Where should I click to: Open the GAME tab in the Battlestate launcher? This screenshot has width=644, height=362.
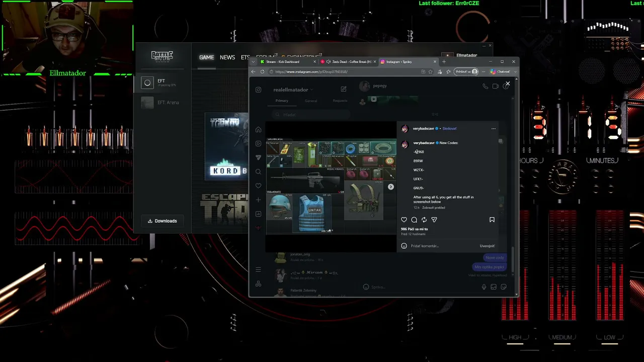[x=206, y=57]
